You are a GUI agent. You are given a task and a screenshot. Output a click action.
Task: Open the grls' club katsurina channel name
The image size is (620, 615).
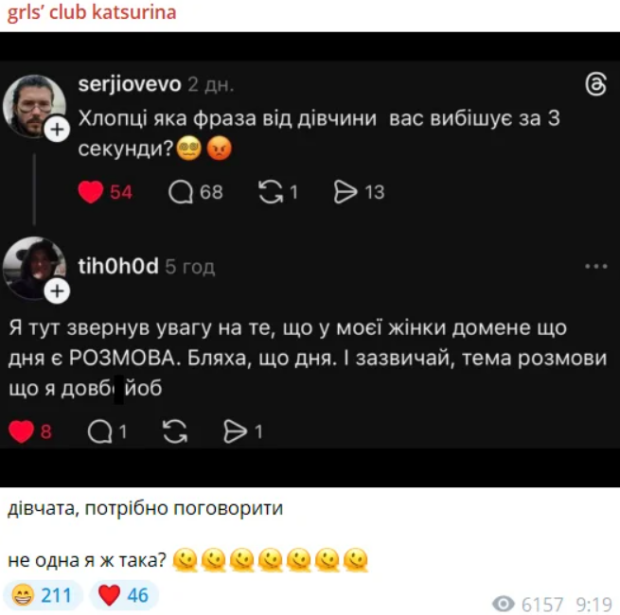point(92,12)
